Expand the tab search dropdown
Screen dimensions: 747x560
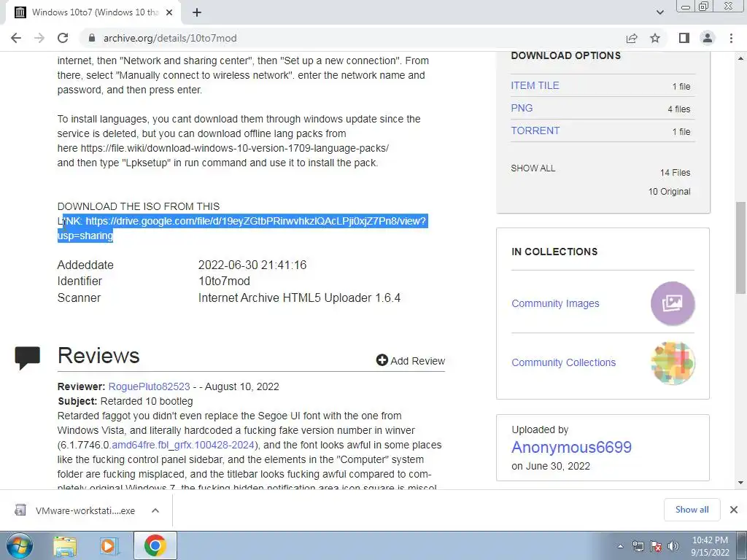659,12
